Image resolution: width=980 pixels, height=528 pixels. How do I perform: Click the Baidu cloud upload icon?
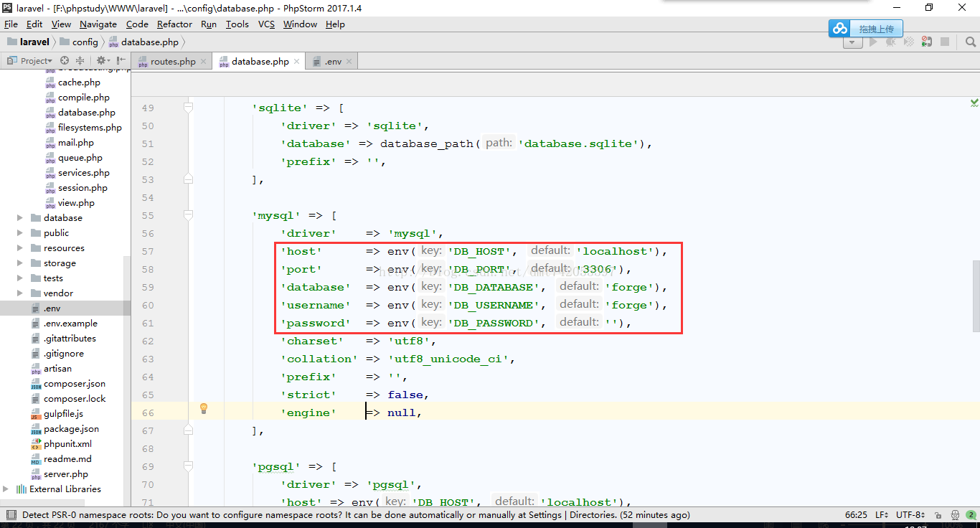click(x=839, y=29)
